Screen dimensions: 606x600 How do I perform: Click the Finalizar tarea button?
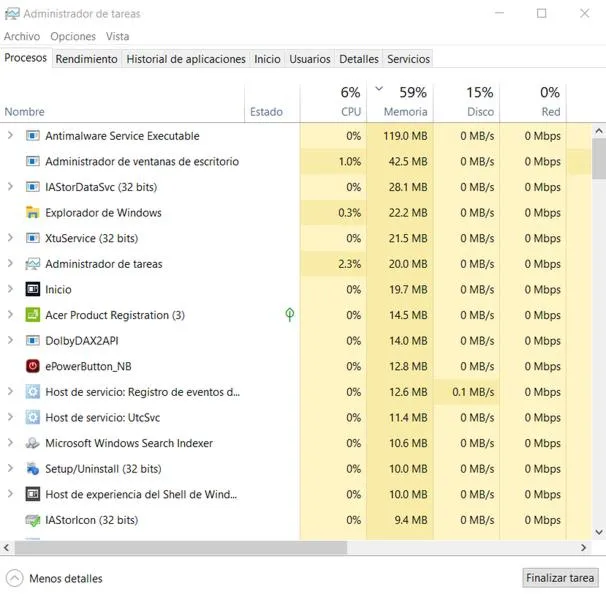pos(560,578)
